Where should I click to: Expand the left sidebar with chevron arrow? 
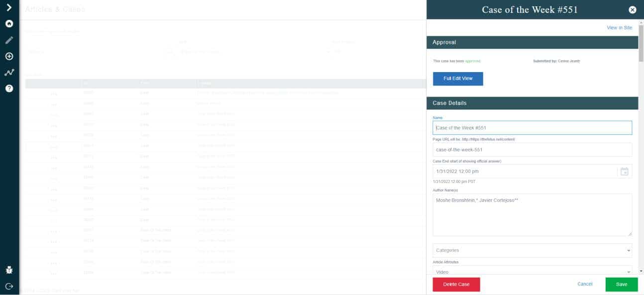pyautogui.click(x=9, y=7)
